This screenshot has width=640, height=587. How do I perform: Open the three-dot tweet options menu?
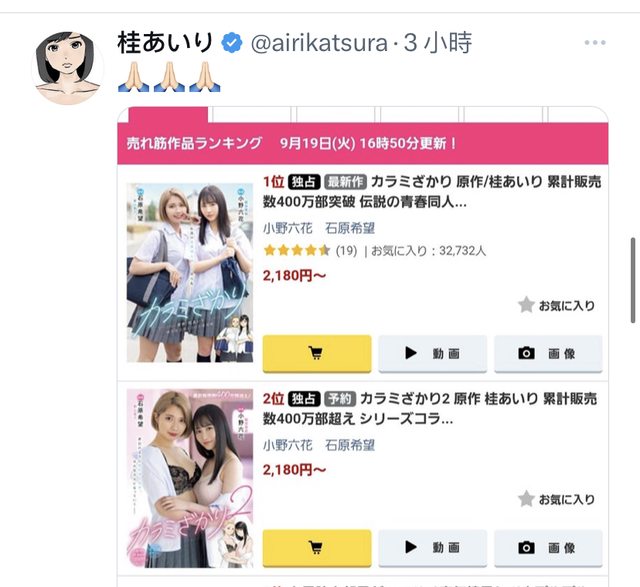click(x=595, y=42)
